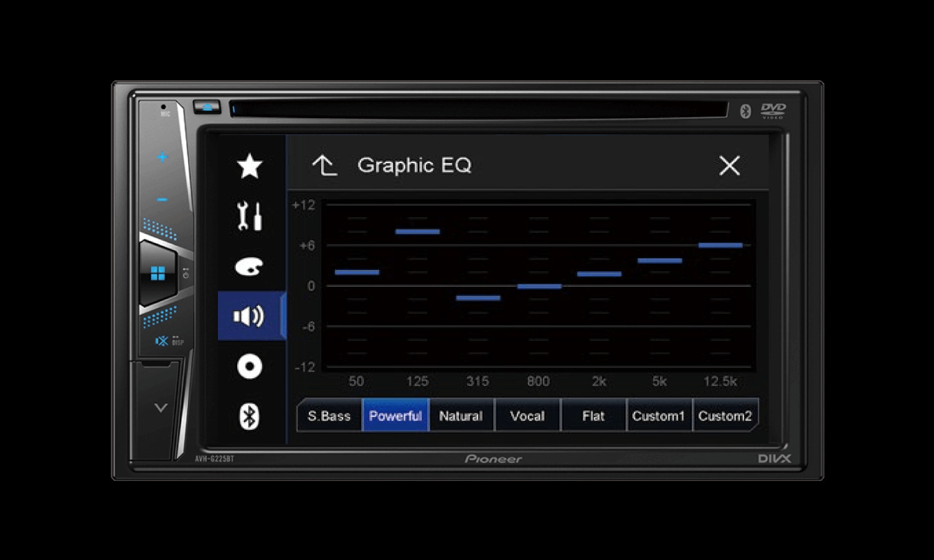Viewport: 934px width, 560px height.
Task: Select the Custom1 equalizer preset
Action: [x=659, y=416]
